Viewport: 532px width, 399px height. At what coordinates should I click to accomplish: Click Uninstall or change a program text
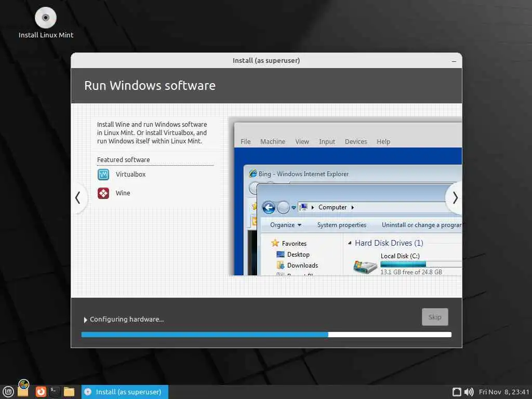coord(421,225)
